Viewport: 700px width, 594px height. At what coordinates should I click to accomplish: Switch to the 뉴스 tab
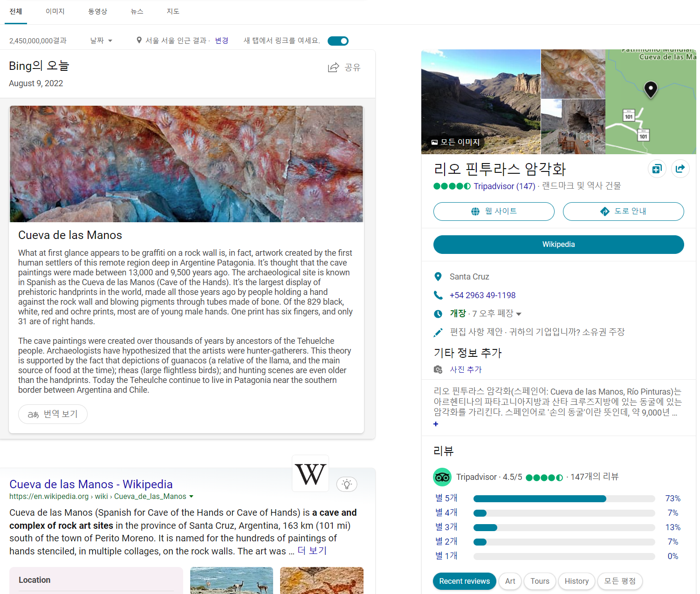coord(137,11)
